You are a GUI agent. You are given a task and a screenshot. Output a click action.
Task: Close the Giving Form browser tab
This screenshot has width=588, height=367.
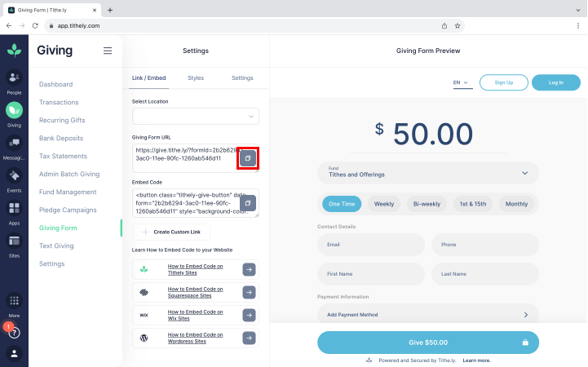tap(95, 10)
